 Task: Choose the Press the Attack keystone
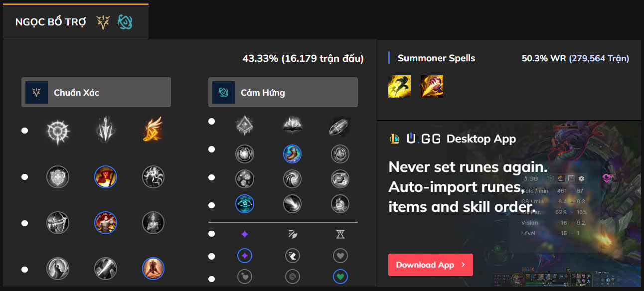click(x=58, y=131)
